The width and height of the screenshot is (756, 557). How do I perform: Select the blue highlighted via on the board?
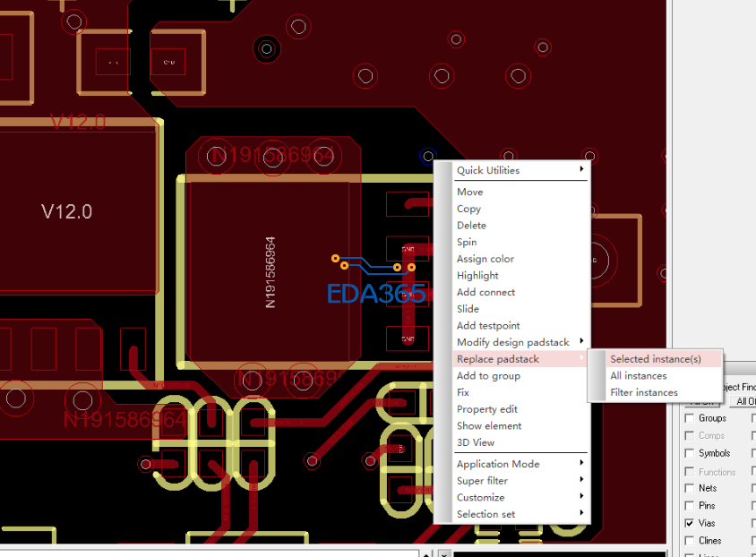tap(427, 156)
